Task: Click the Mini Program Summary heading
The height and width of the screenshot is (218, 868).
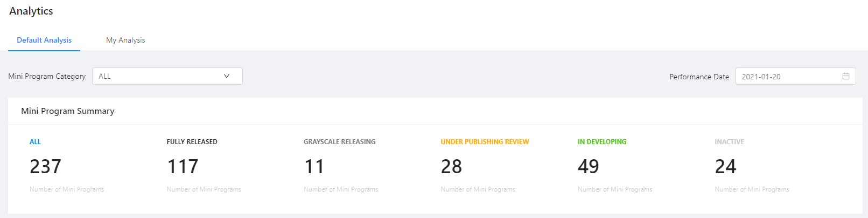Action: point(68,111)
